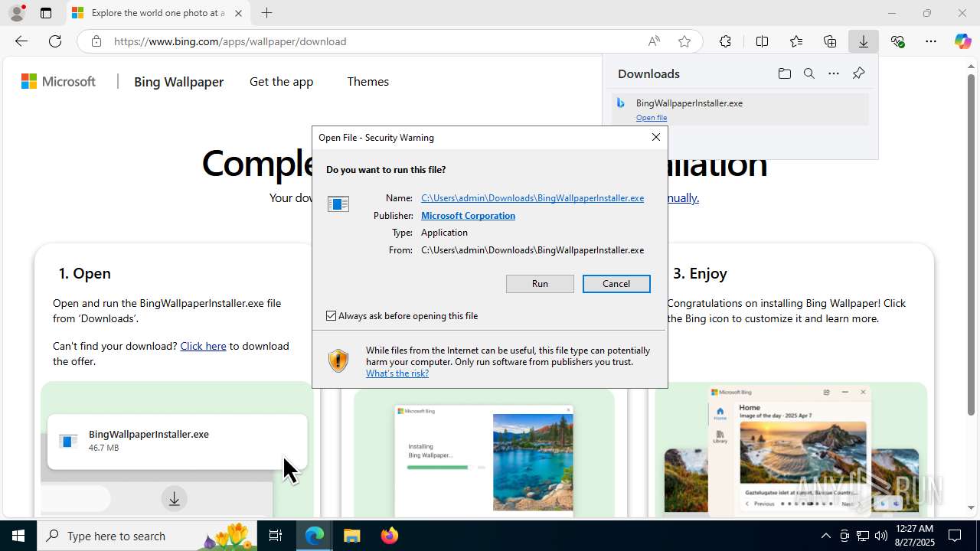Screen dimensions: 980x551
Task: Add this page to favorites
Action: point(684,41)
